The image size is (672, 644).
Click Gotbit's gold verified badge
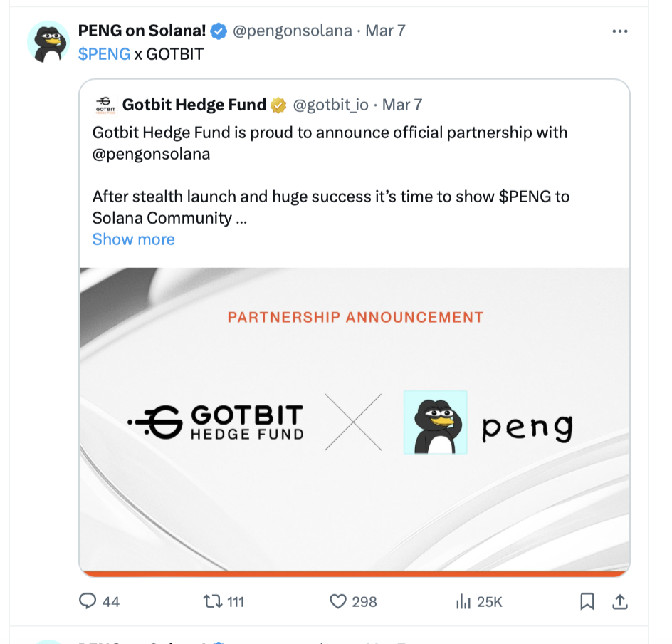click(x=278, y=105)
